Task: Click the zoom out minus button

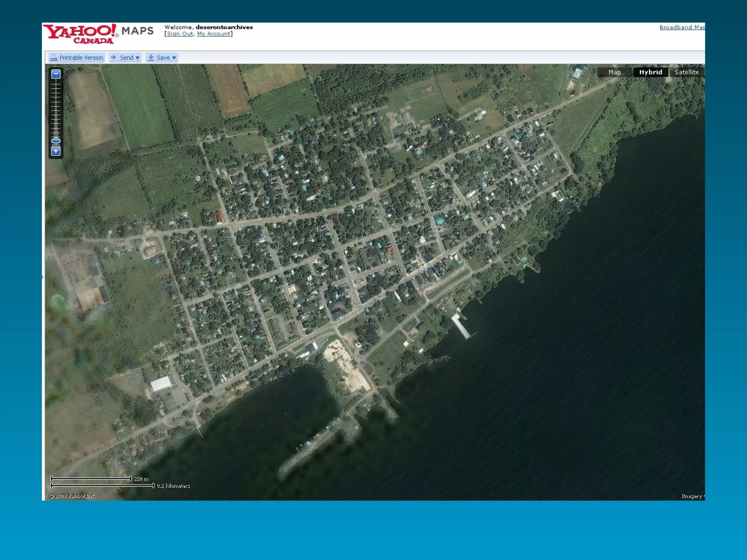Action: pos(56,74)
